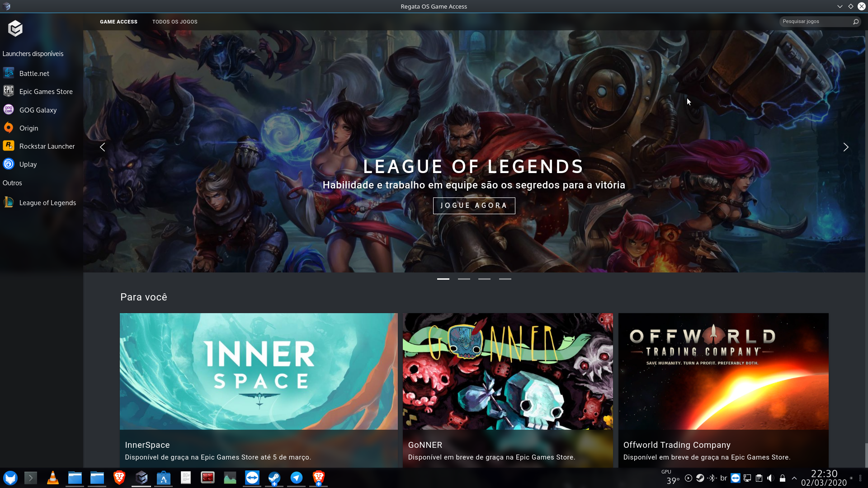Click the GoNNER title text
The height and width of the screenshot is (488, 868).
click(425, 445)
